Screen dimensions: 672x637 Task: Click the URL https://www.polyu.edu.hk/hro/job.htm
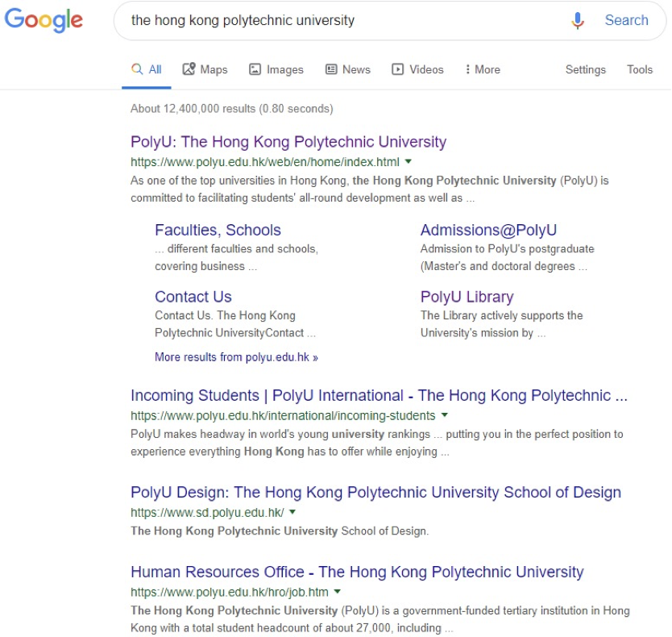pos(230,592)
